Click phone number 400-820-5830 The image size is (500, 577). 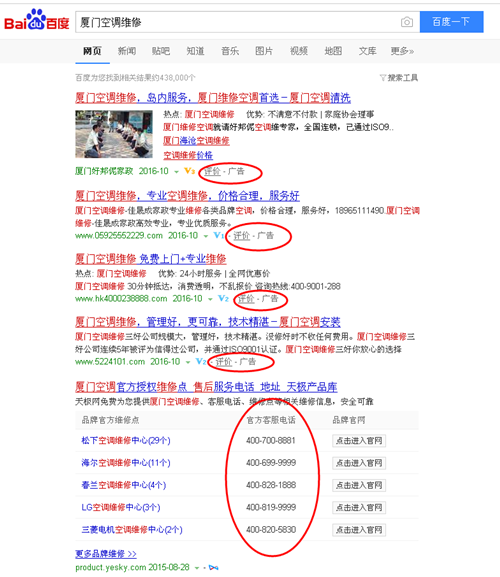click(x=271, y=530)
